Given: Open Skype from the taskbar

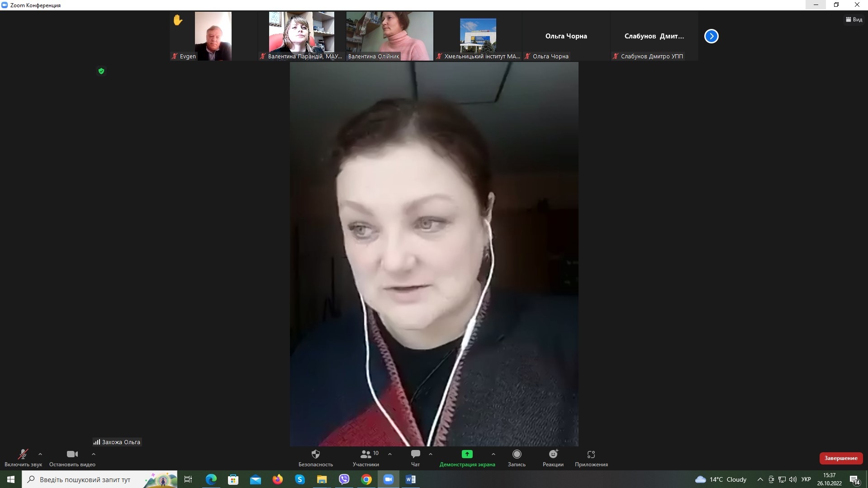Looking at the screenshot, I should point(300,479).
